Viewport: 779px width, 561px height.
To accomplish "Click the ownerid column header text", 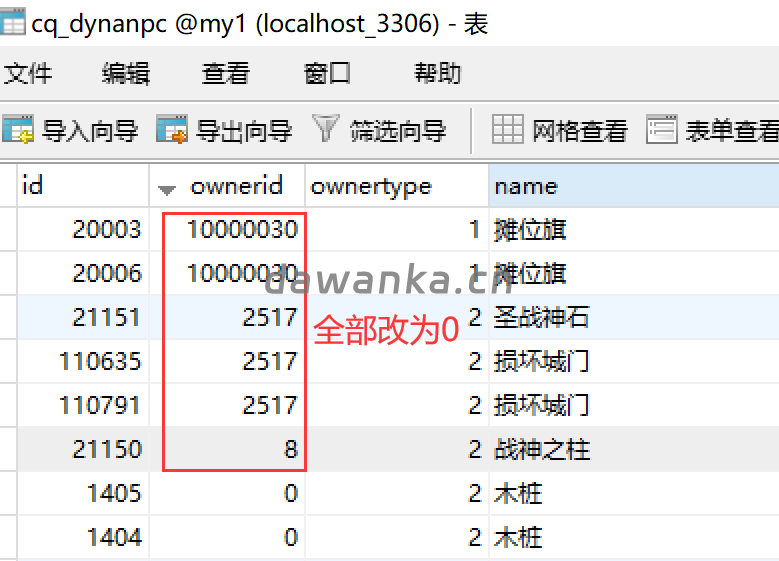I will point(236,186).
